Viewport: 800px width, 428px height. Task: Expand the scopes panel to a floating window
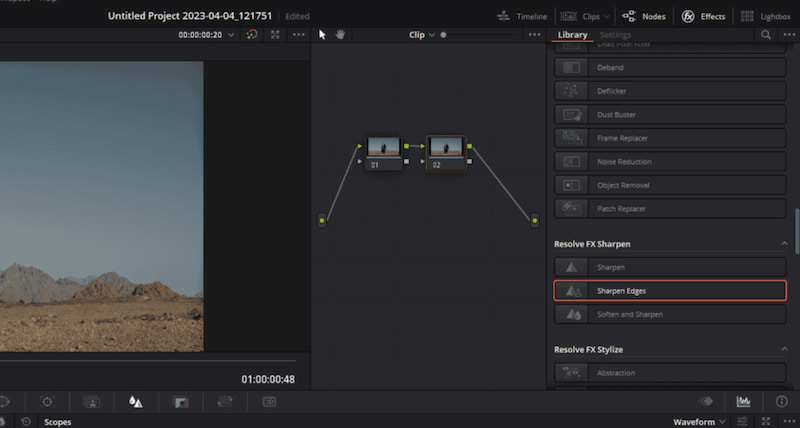766,422
